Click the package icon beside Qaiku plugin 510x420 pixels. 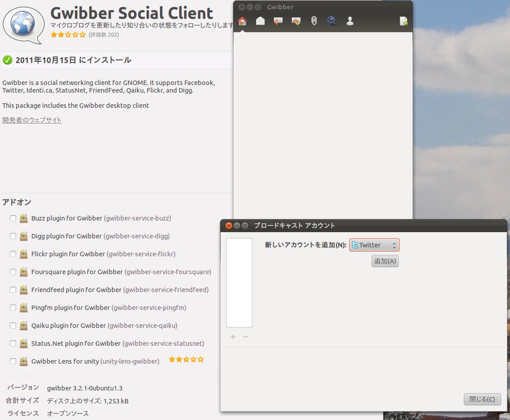pyautogui.click(x=23, y=326)
